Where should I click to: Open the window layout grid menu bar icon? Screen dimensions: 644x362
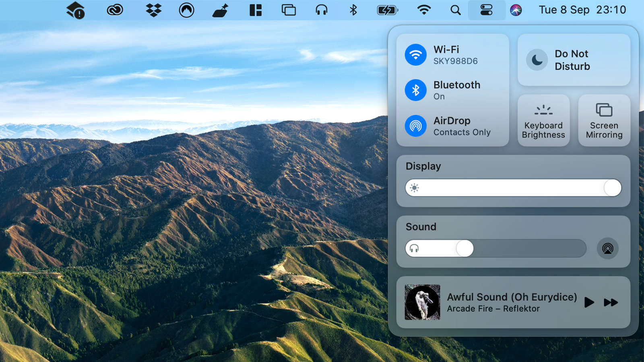[x=256, y=10]
